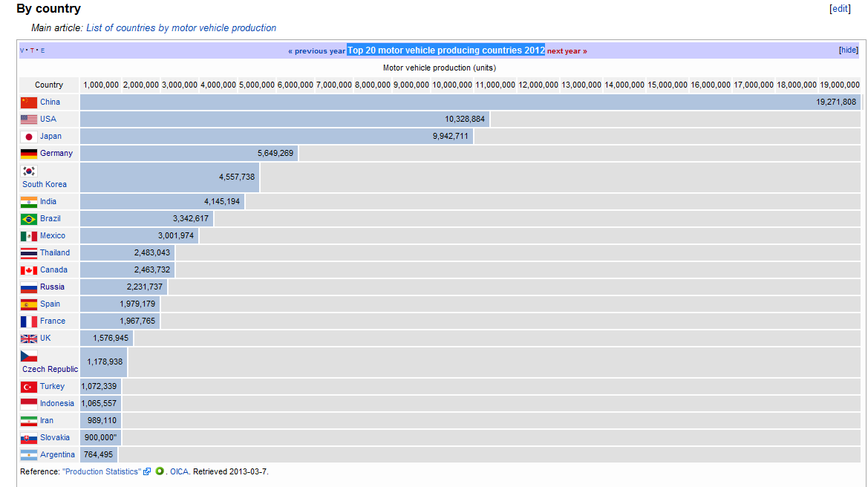Click the South Korea flag icon
Viewport: 868px width, 487px height.
(29, 171)
